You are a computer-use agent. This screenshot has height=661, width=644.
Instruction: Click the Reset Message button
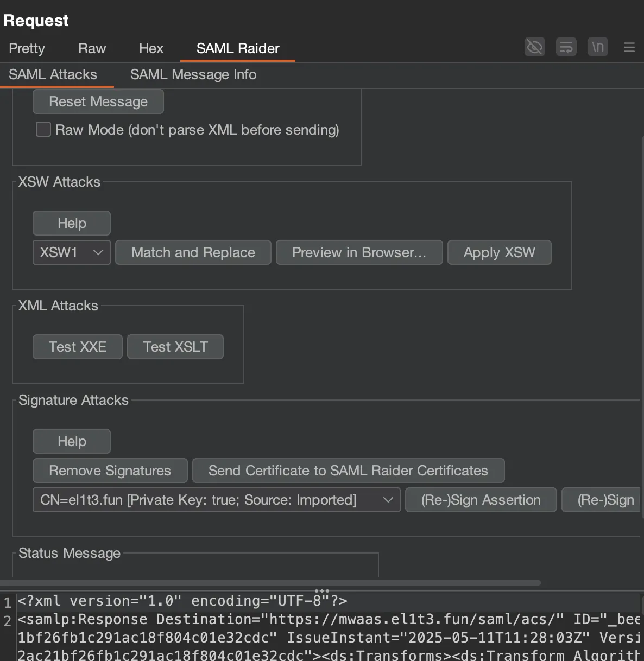click(x=98, y=101)
